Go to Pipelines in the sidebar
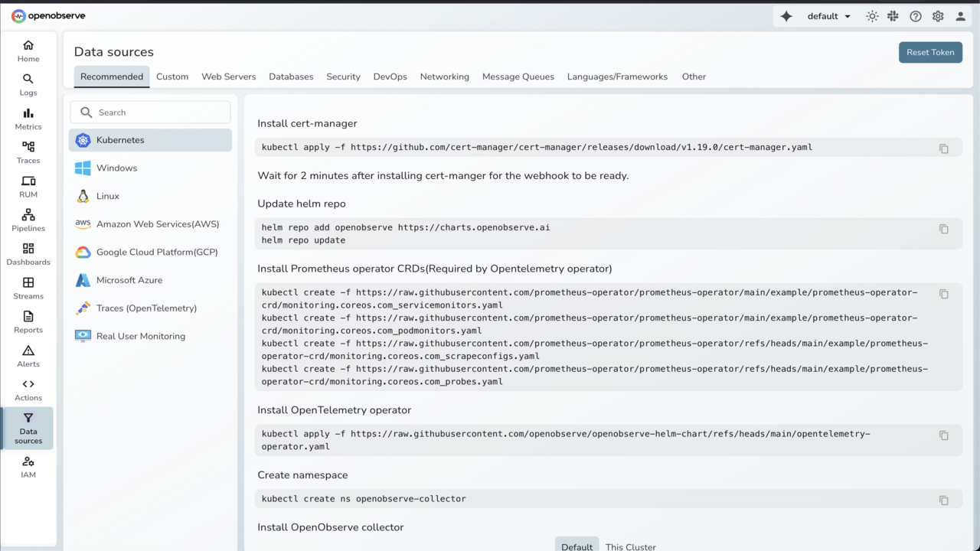980x551 pixels. pos(28,220)
